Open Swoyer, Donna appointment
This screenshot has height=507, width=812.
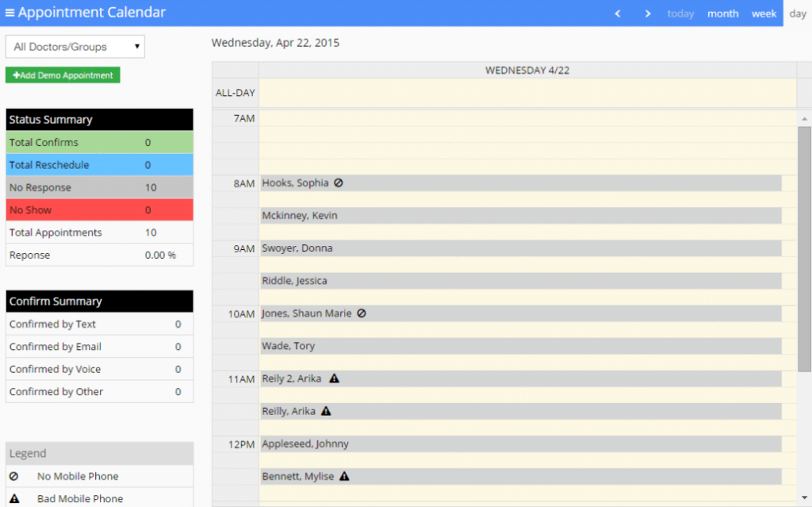[521, 248]
